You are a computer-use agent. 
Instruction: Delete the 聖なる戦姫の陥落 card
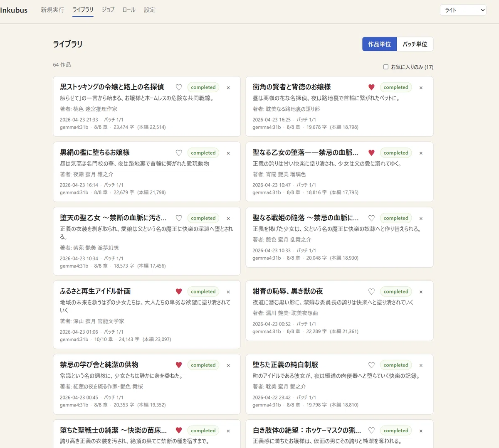pyautogui.click(x=421, y=219)
